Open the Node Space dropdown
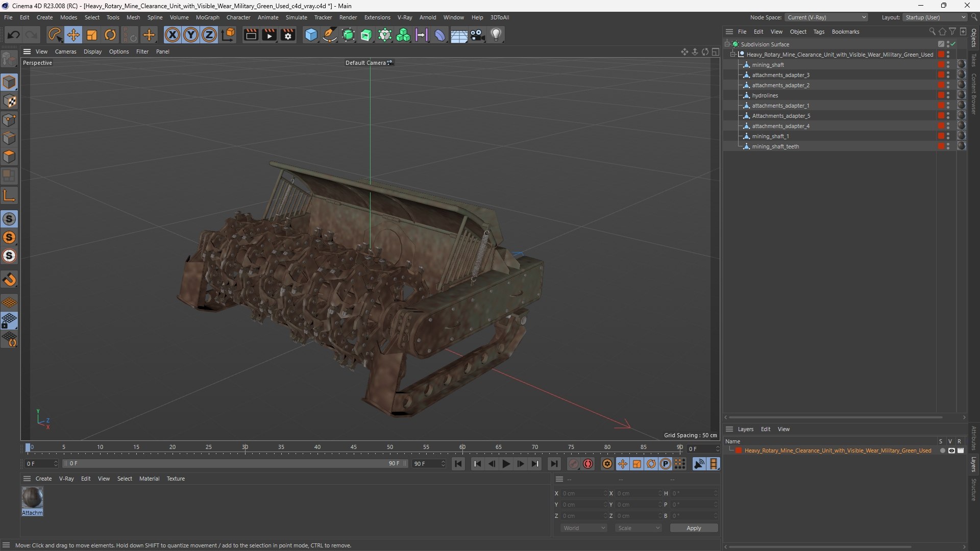980x551 pixels. point(826,17)
